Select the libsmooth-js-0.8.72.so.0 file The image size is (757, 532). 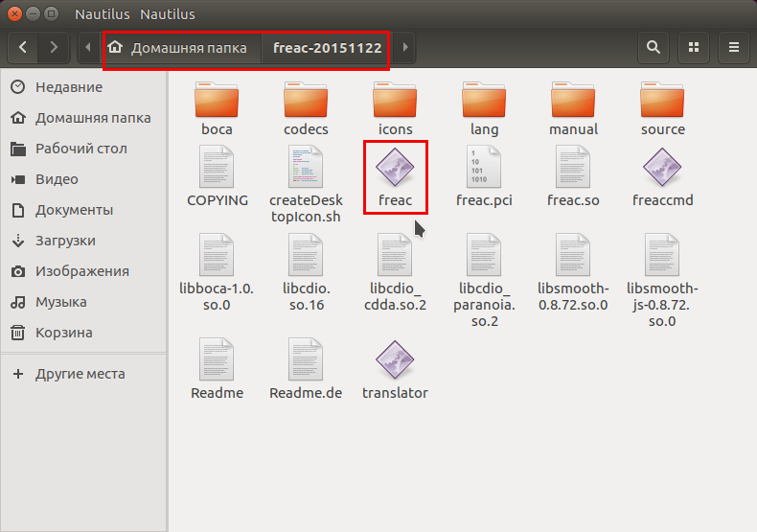662,281
